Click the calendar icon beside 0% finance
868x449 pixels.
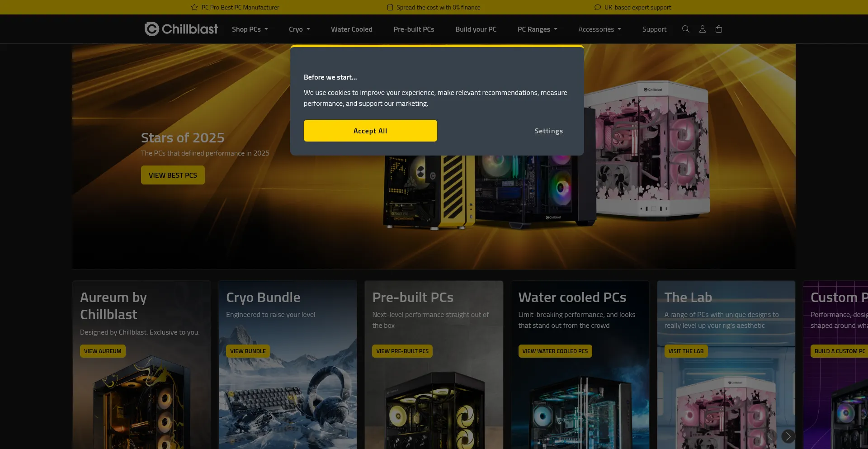pyautogui.click(x=390, y=7)
